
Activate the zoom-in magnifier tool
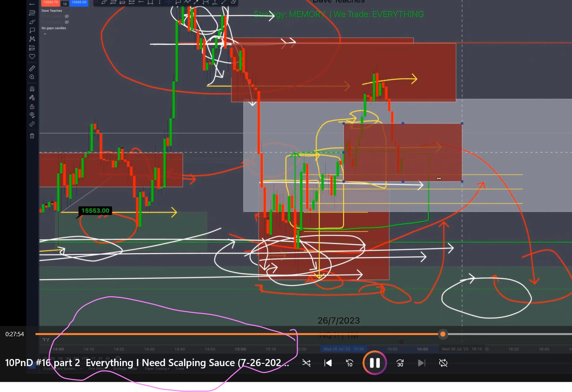(x=32, y=77)
